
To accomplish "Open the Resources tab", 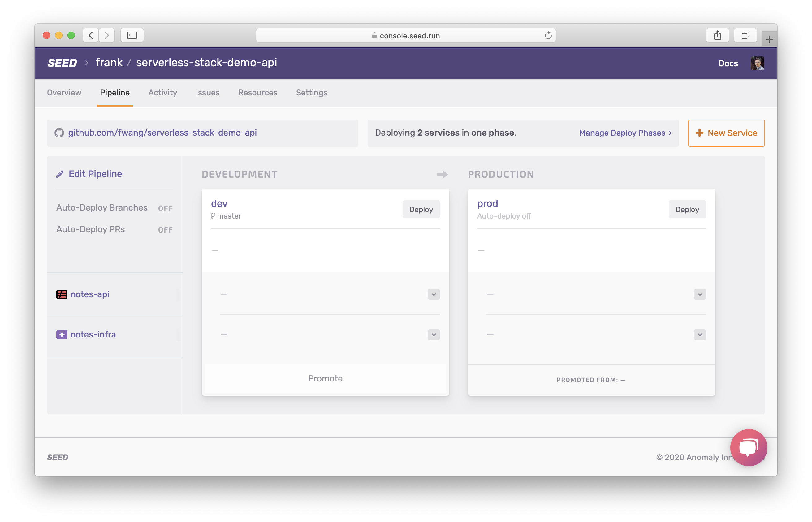I will tap(257, 93).
